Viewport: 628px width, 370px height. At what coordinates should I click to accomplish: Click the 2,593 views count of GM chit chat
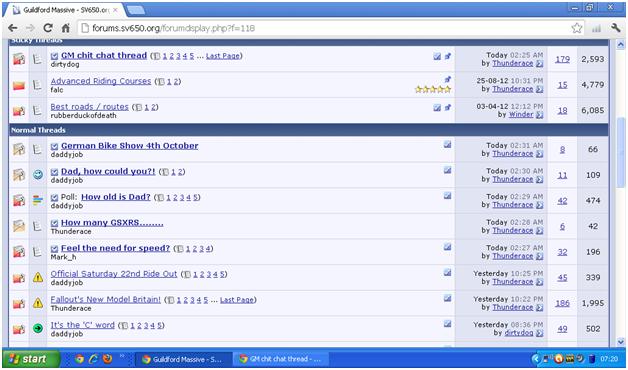(592, 59)
